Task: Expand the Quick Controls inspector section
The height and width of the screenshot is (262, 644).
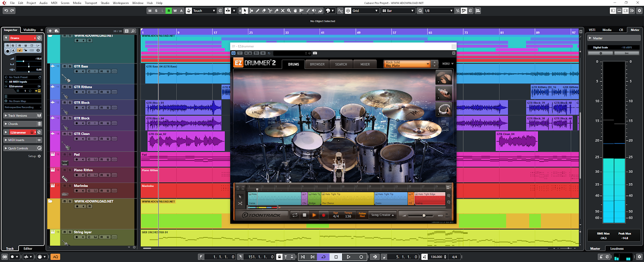Action: click(x=23, y=148)
